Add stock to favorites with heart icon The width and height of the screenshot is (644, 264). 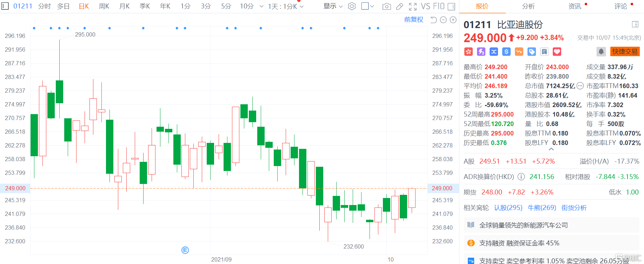[557, 52]
